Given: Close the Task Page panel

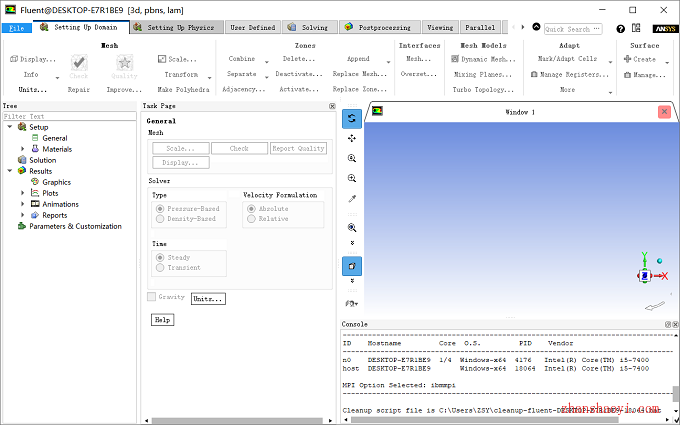Looking at the screenshot, I should point(332,106).
